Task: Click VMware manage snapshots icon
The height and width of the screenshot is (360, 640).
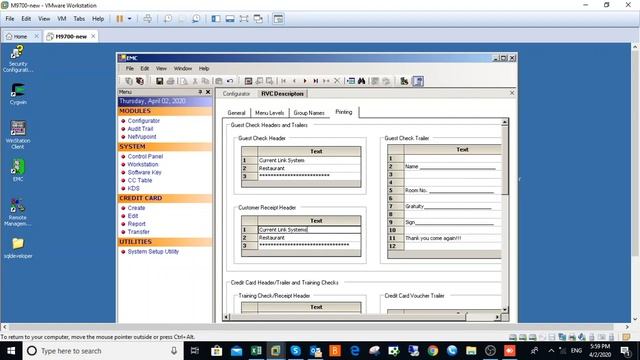Action: coord(196,19)
